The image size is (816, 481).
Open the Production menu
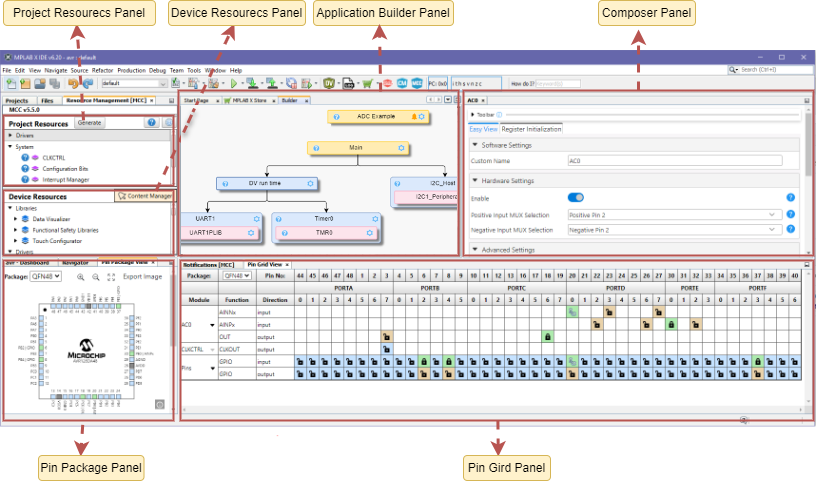(x=131, y=71)
